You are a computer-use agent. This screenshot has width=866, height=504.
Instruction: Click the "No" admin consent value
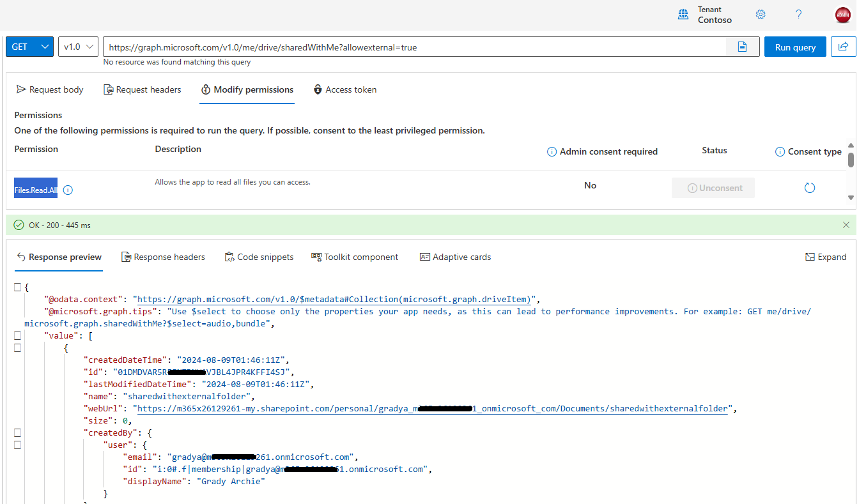pyautogui.click(x=590, y=185)
